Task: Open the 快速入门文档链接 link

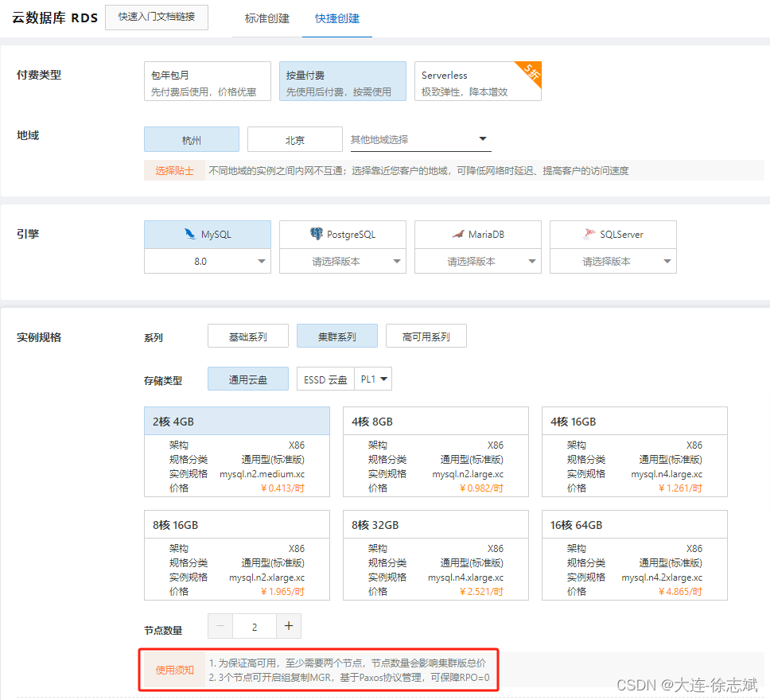Action: [156, 17]
